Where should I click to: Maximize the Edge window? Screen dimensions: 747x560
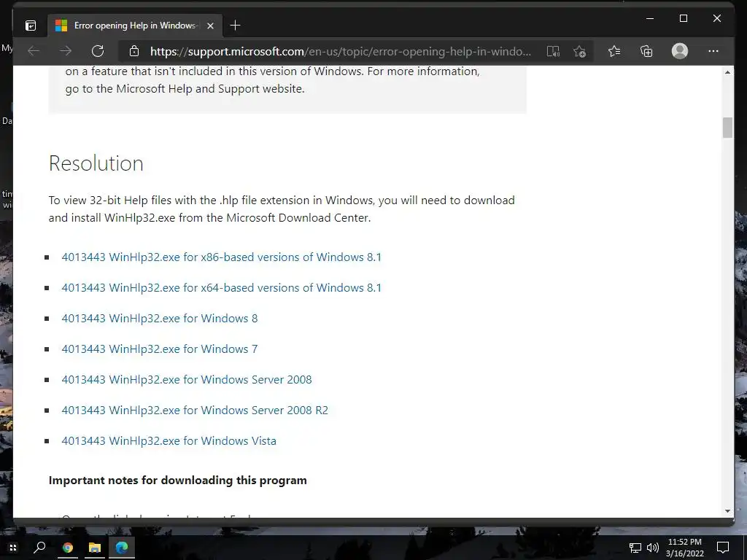(x=683, y=18)
